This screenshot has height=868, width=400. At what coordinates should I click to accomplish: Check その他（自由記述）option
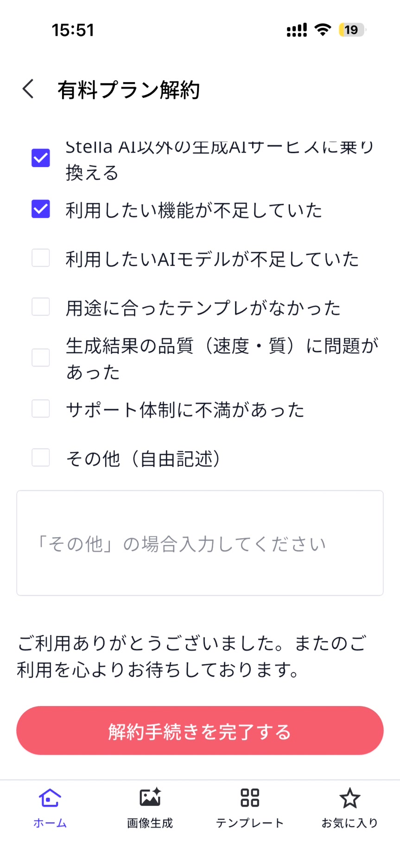tap(41, 458)
